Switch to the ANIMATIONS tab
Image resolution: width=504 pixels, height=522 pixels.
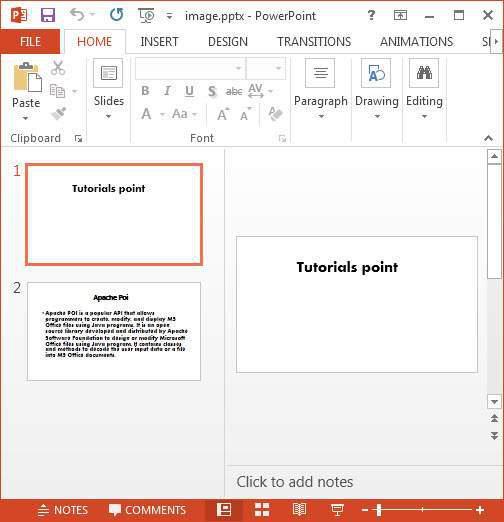pos(416,42)
